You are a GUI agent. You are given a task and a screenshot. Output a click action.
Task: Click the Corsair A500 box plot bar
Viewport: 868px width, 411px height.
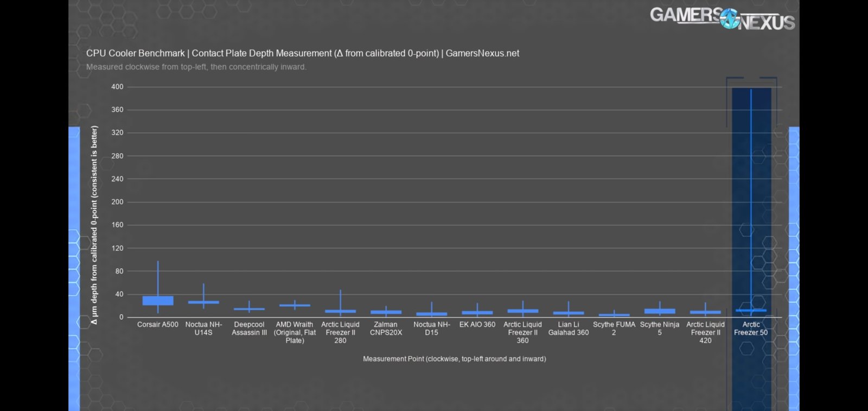pyautogui.click(x=158, y=301)
